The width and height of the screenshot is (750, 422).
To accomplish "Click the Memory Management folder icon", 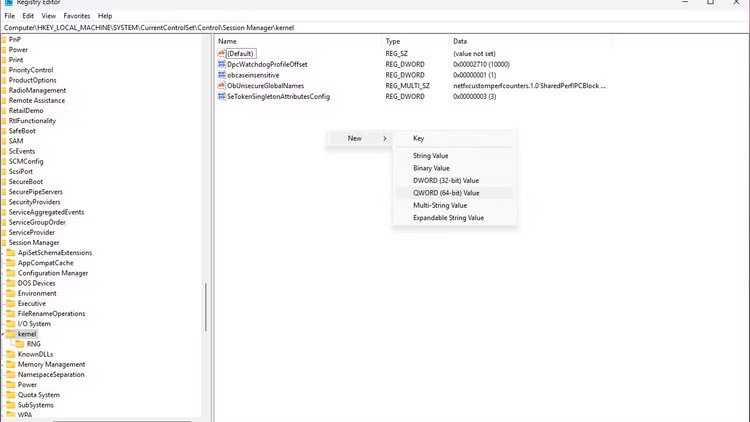I will [11, 364].
